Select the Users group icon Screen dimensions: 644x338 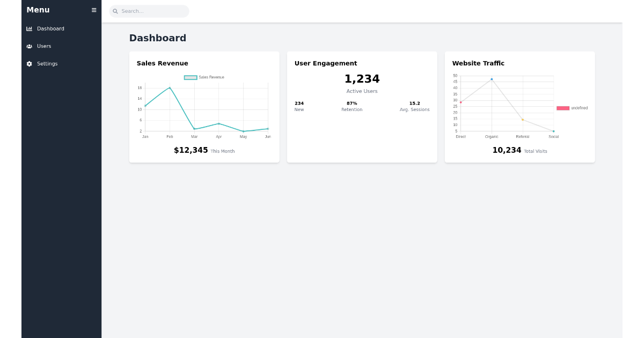pos(30,46)
